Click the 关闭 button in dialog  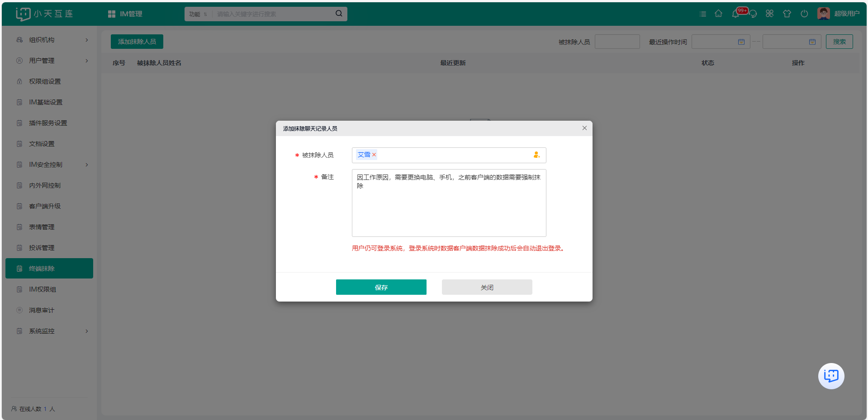click(487, 287)
